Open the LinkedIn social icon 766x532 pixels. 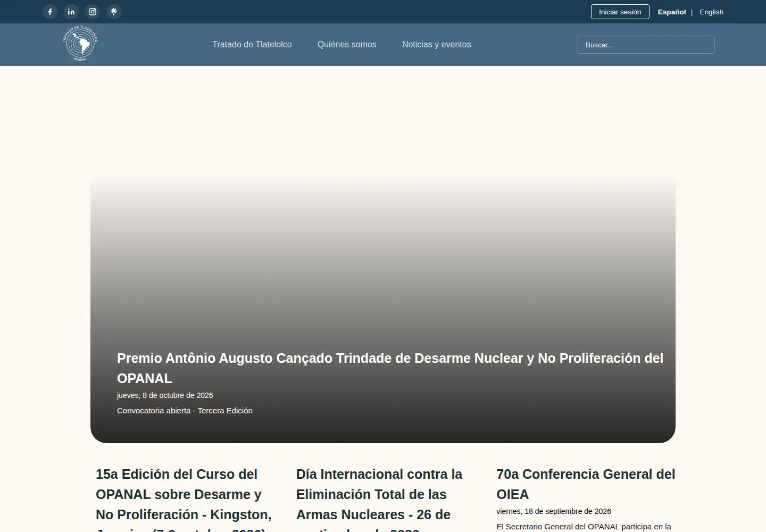tap(71, 12)
